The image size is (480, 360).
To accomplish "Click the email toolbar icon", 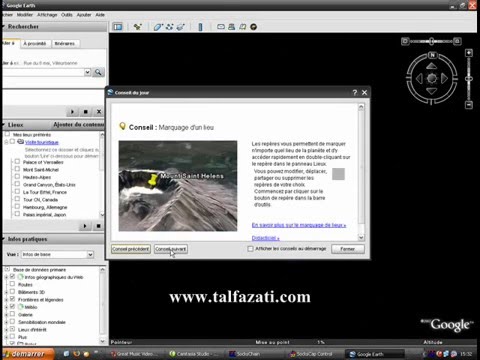I will click(x=221, y=27).
